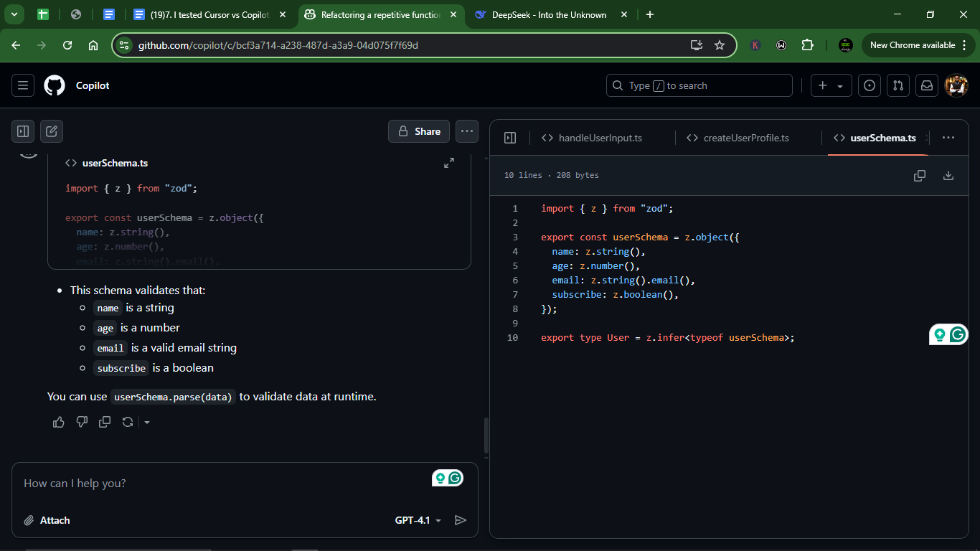Copy the Copilot response
Image resolution: width=980 pixels, height=551 pixels.
pyautogui.click(x=105, y=422)
